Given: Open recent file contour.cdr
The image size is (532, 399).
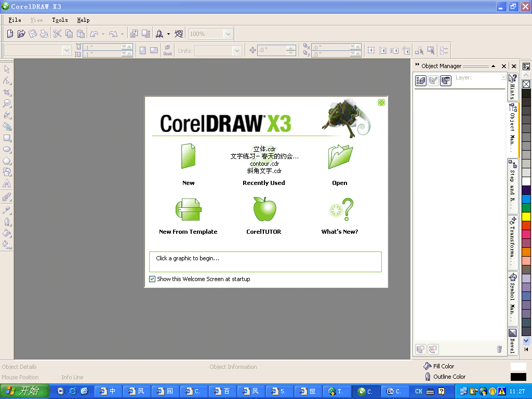Looking at the screenshot, I should tap(264, 164).
